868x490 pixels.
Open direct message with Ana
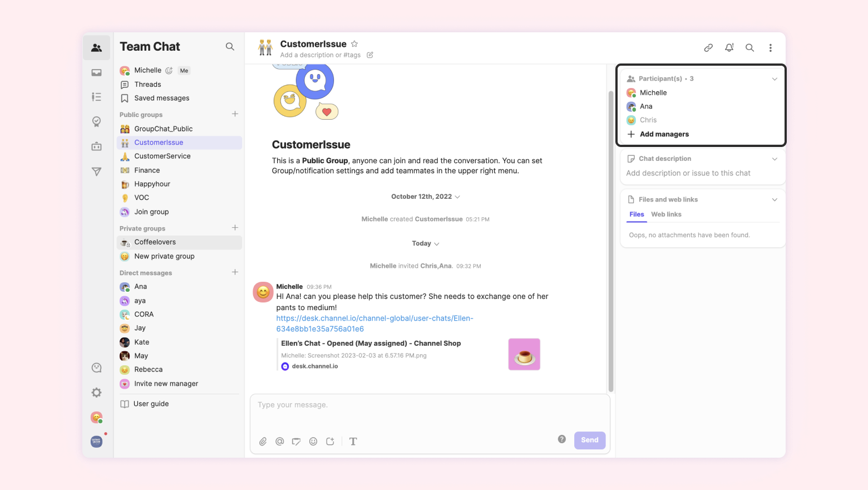click(x=179, y=287)
